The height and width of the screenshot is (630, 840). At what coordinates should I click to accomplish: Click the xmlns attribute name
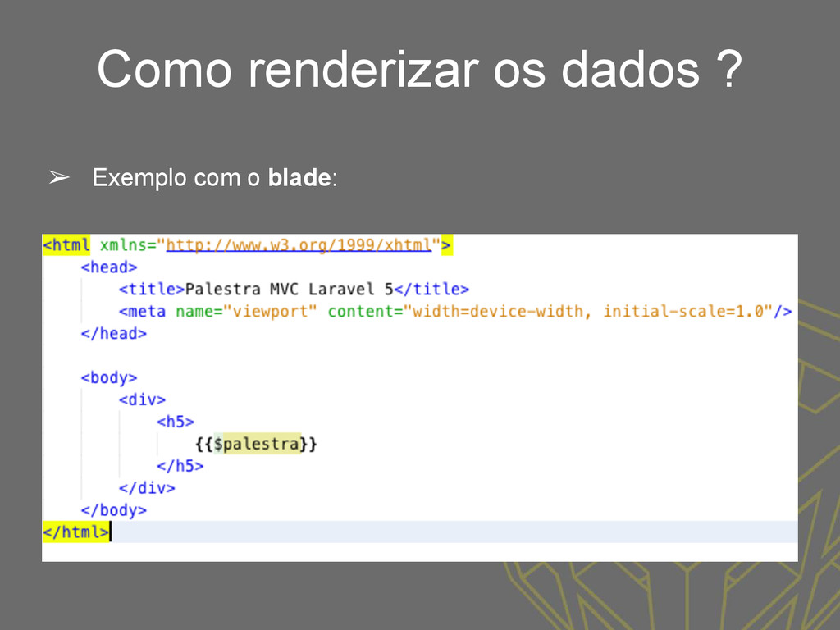123,245
